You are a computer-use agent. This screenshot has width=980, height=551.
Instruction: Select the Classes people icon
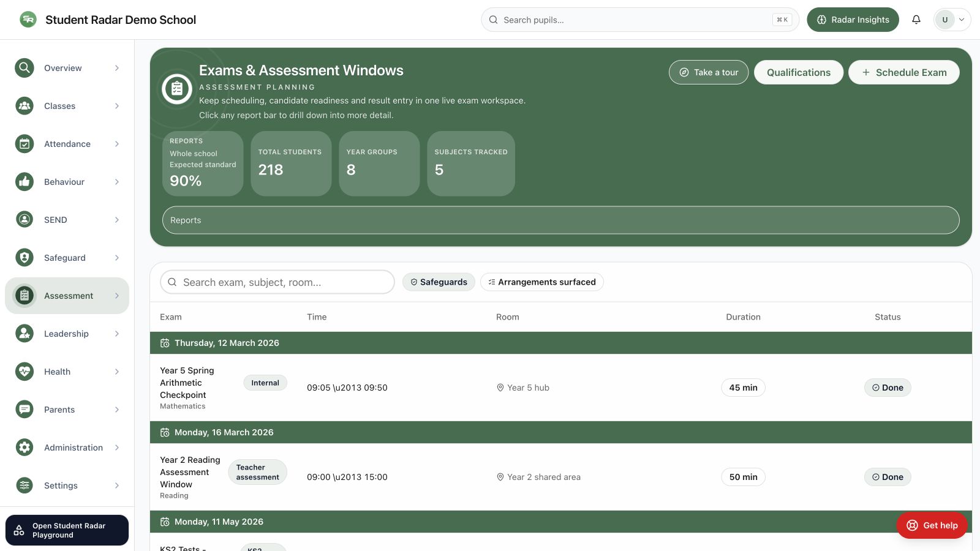tap(24, 106)
